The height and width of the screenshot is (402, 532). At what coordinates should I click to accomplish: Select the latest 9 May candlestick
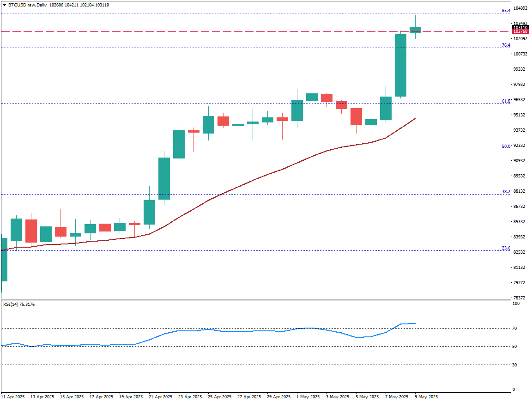pos(415,30)
